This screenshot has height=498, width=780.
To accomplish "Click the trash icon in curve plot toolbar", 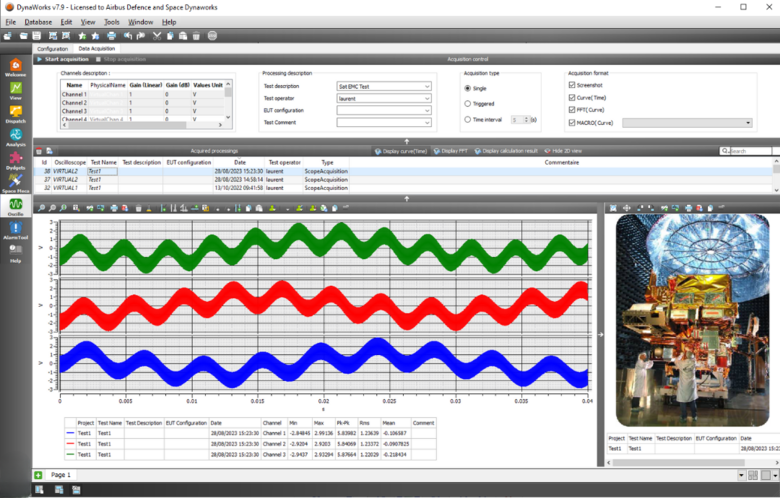I will (x=138, y=208).
